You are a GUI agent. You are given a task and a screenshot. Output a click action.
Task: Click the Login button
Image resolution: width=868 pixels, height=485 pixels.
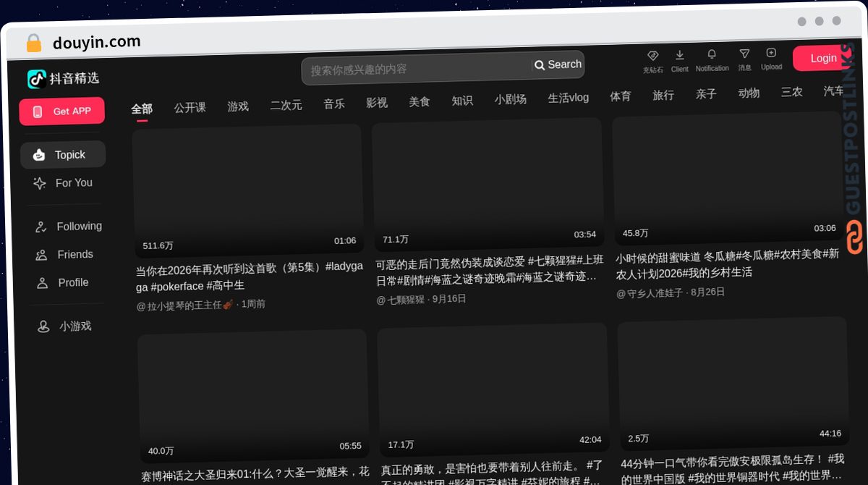click(x=823, y=59)
